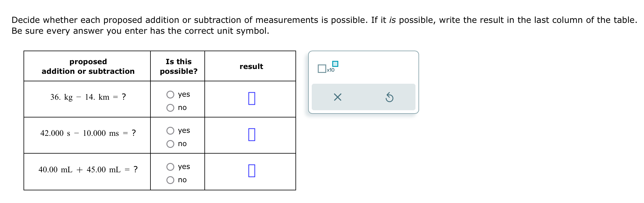
Task: Select no for 40.00 mL + 45.00 mL
Action: coord(170,180)
